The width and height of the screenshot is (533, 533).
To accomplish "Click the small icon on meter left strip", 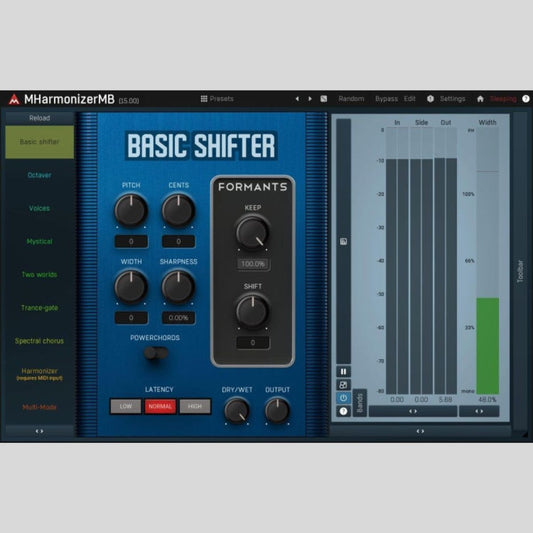I will click(x=343, y=241).
